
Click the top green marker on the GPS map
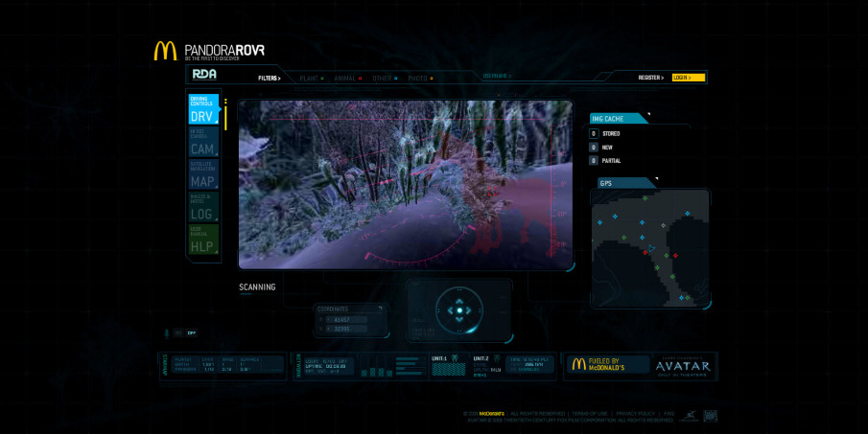[645, 198]
